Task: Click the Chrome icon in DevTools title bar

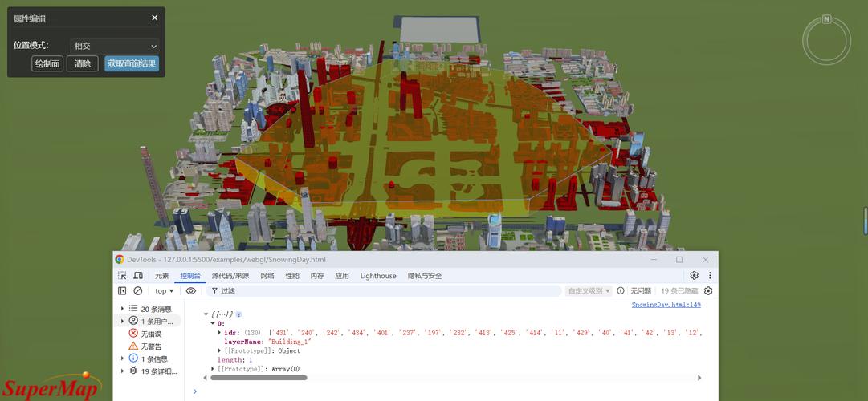Action: pyautogui.click(x=120, y=259)
